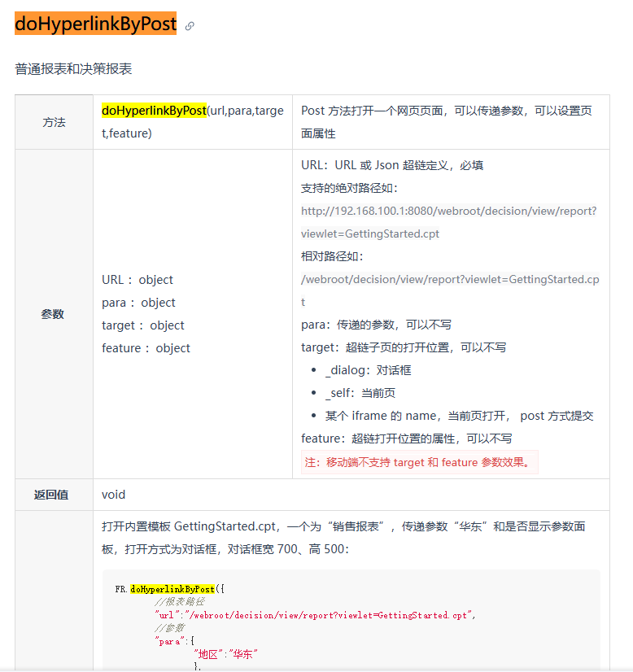Click the "_self：当前页" bullet item

click(x=360, y=393)
